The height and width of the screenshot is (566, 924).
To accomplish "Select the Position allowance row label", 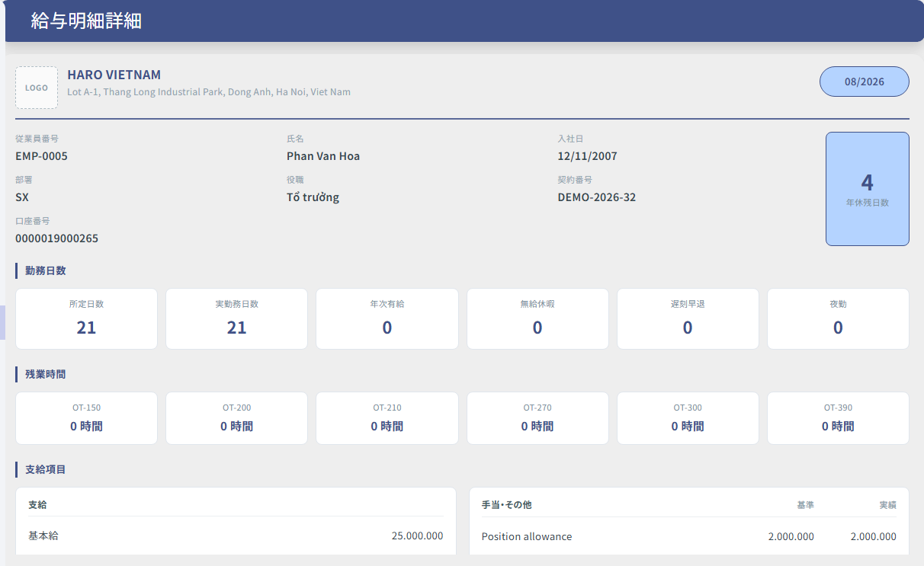I will coord(527,536).
